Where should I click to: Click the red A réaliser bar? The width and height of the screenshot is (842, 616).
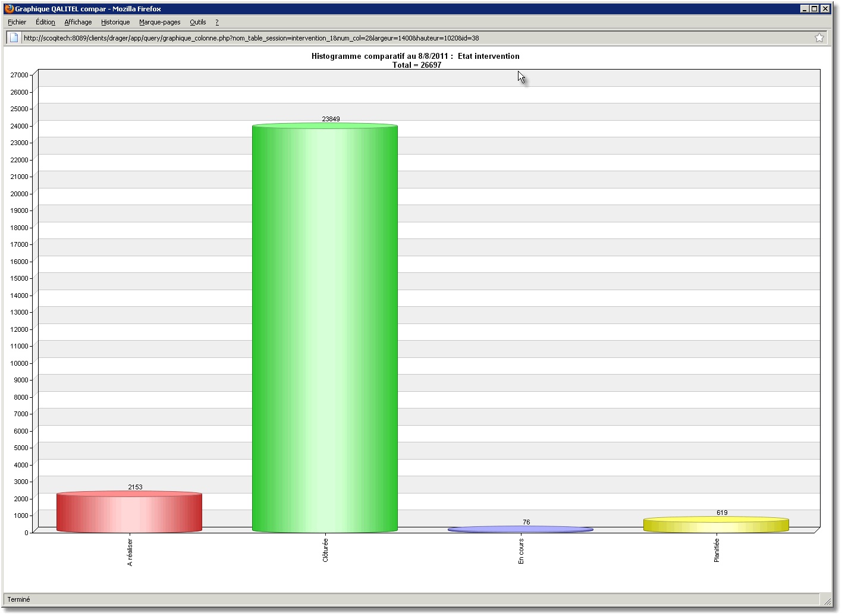tap(130, 512)
